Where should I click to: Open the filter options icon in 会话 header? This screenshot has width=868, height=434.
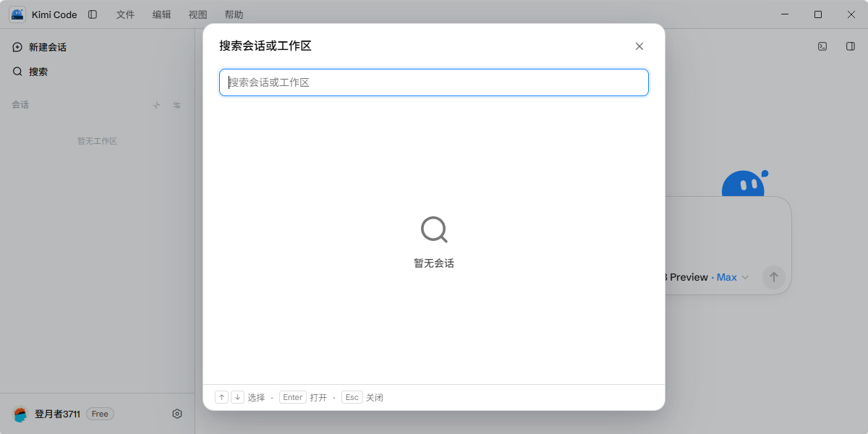pyautogui.click(x=177, y=105)
